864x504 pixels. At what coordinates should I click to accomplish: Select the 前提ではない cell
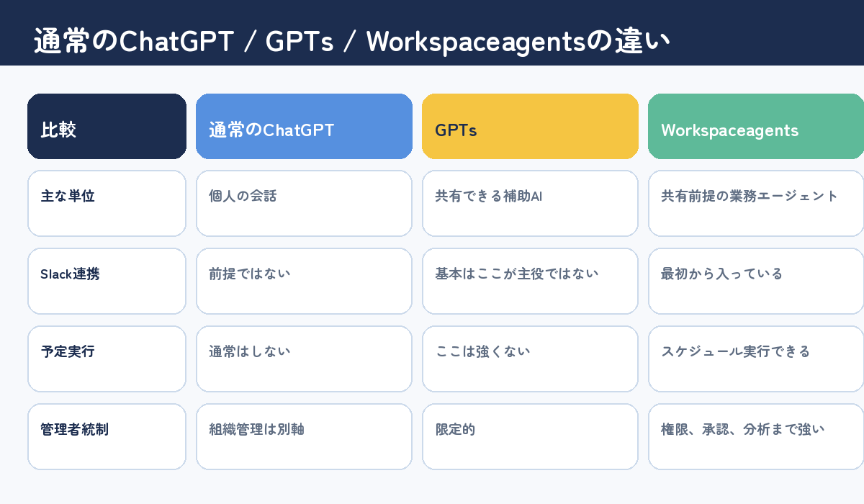click(304, 281)
